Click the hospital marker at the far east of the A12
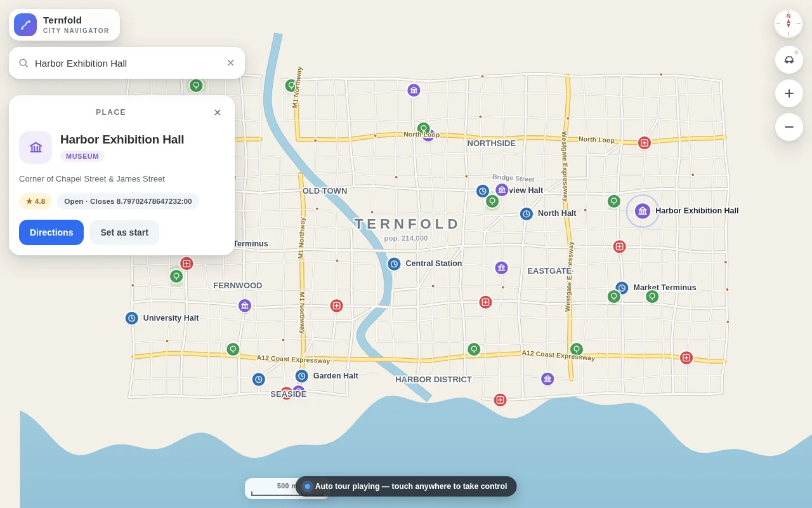The height and width of the screenshot is (508, 812). click(686, 358)
